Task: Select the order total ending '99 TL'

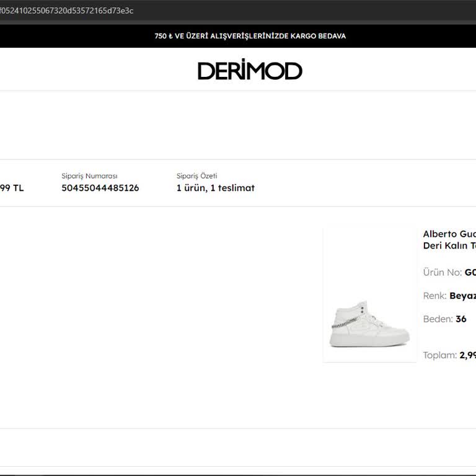Action: click(12, 188)
